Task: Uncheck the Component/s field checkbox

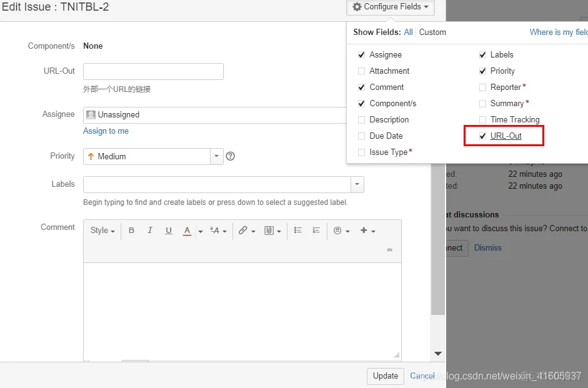Action: coord(362,104)
